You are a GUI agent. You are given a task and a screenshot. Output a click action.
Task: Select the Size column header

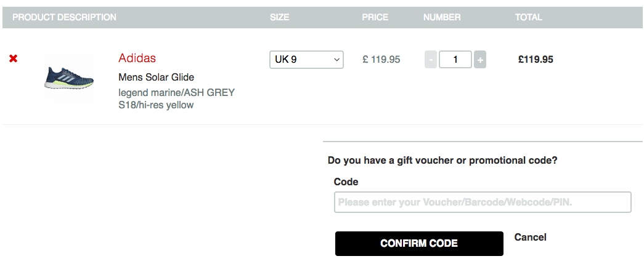tap(280, 17)
